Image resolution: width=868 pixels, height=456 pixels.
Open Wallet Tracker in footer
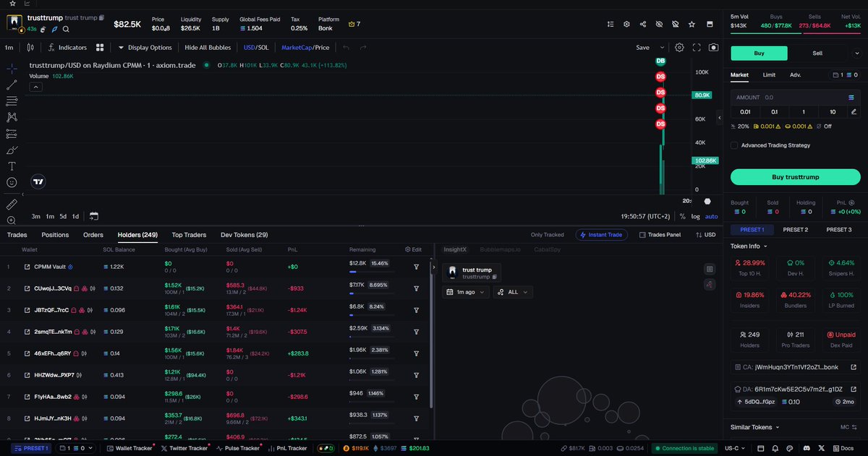point(129,448)
